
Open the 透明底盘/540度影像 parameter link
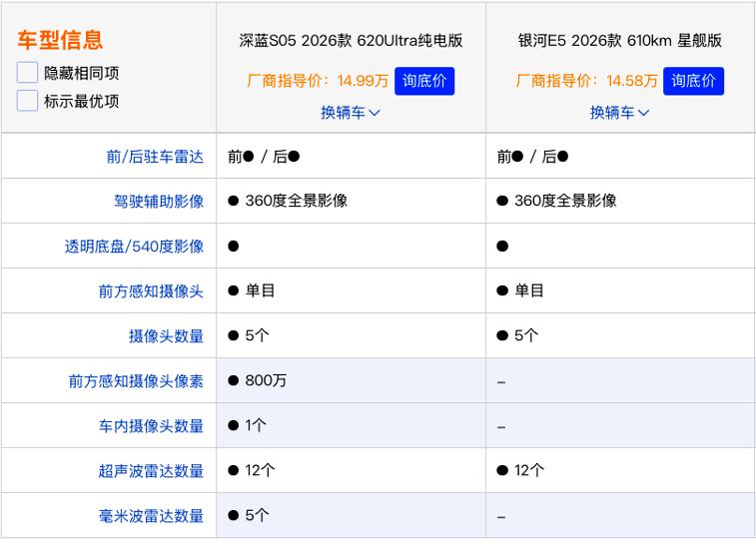click(134, 247)
